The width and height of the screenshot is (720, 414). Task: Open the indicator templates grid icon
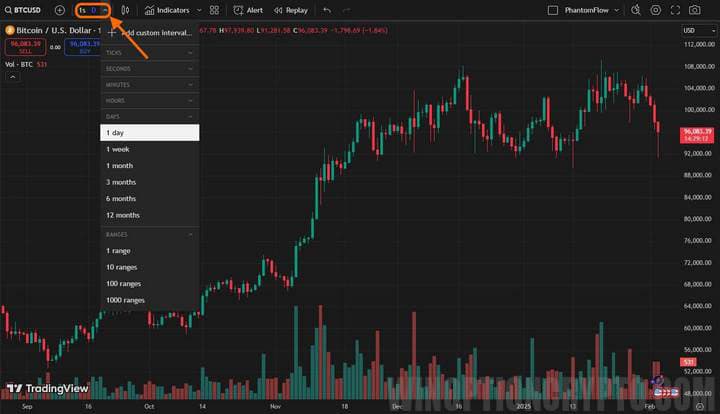coord(214,10)
